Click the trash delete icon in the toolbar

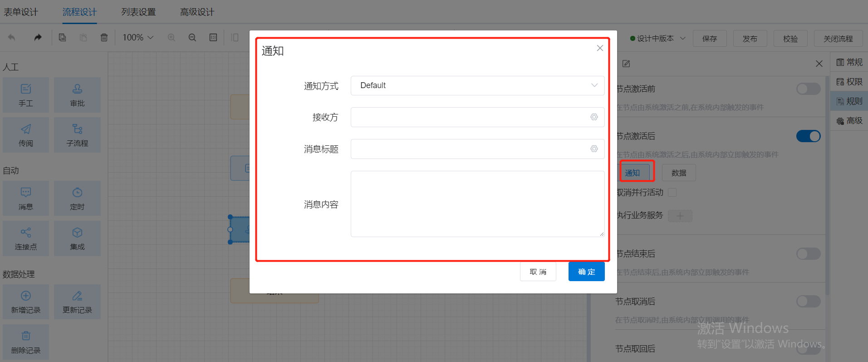pyautogui.click(x=104, y=37)
